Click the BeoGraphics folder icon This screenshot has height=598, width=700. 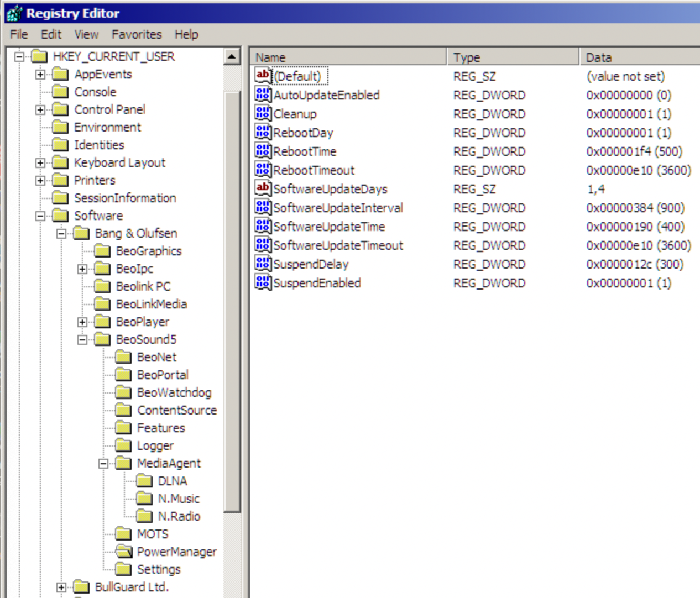pos(102,251)
